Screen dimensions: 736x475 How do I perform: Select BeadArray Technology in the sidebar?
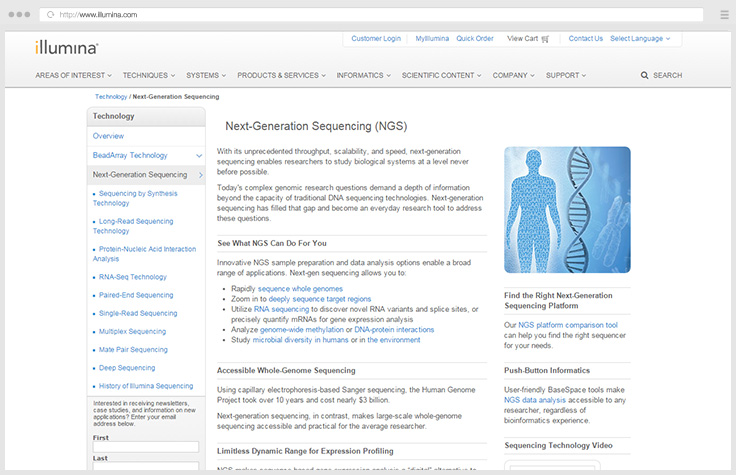pyautogui.click(x=130, y=155)
